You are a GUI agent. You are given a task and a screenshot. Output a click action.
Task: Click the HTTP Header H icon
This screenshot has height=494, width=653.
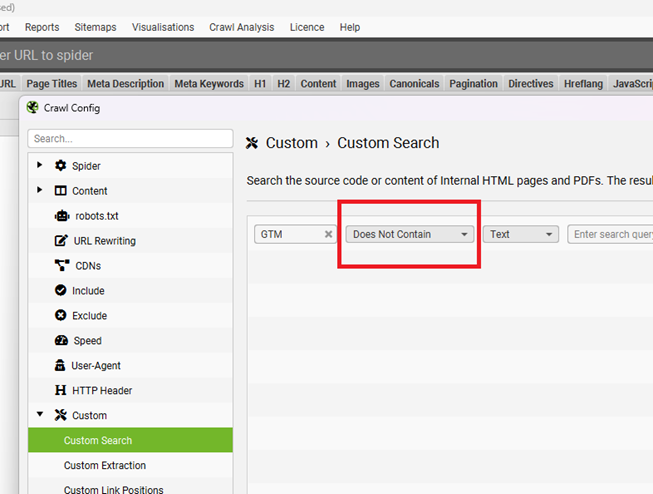tap(60, 390)
